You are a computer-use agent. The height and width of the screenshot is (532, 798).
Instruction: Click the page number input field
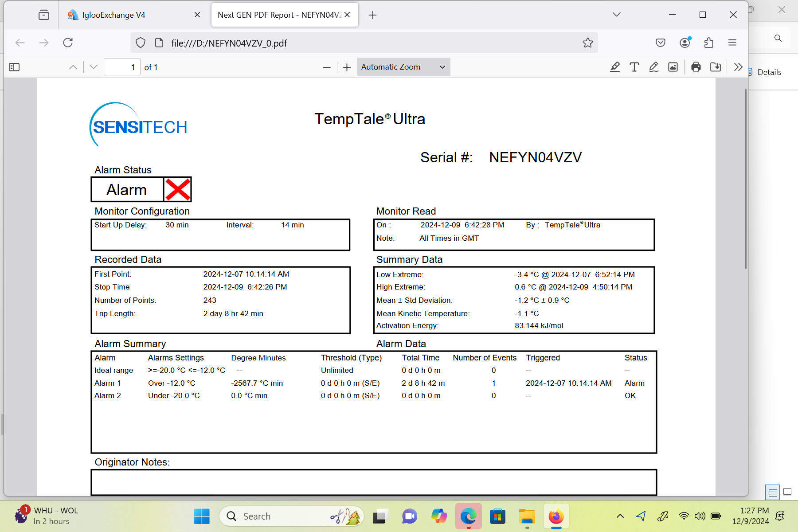click(x=122, y=67)
